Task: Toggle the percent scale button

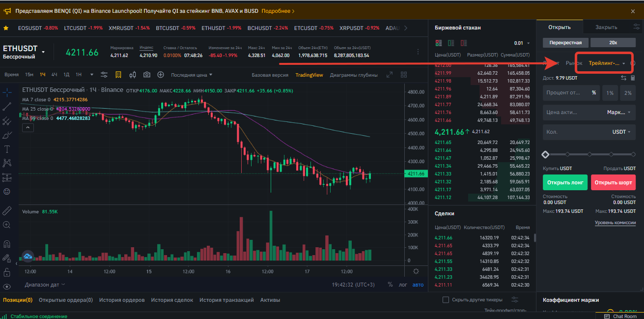Action: [x=390, y=285]
